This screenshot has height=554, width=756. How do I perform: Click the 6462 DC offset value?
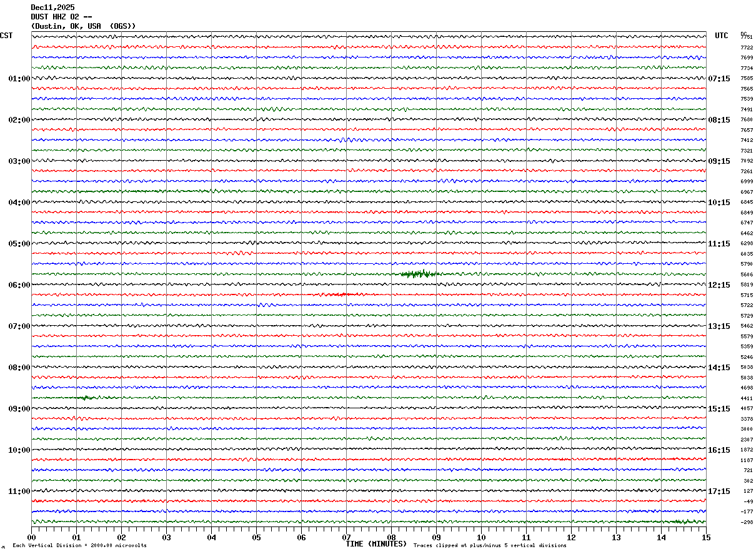point(747,233)
